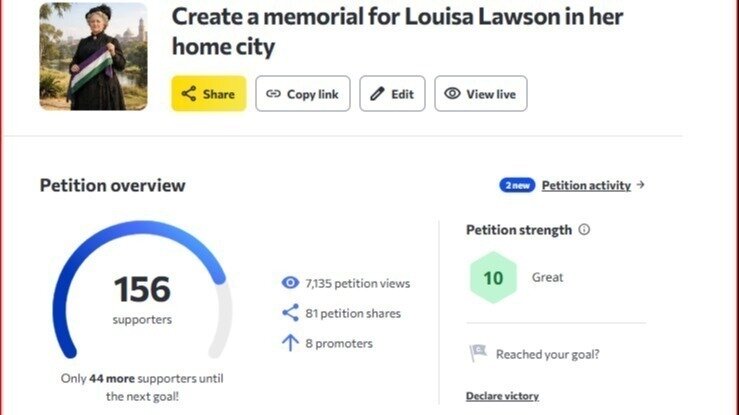The height and width of the screenshot is (415, 739).
Task: Click the flag icon beside Reached your goal
Action: [478, 353]
